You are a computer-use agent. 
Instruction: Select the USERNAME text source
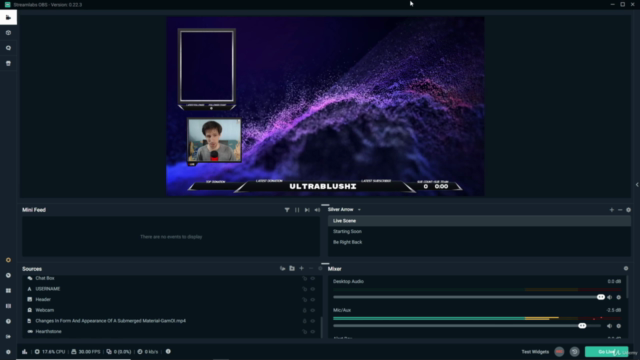tap(171, 289)
